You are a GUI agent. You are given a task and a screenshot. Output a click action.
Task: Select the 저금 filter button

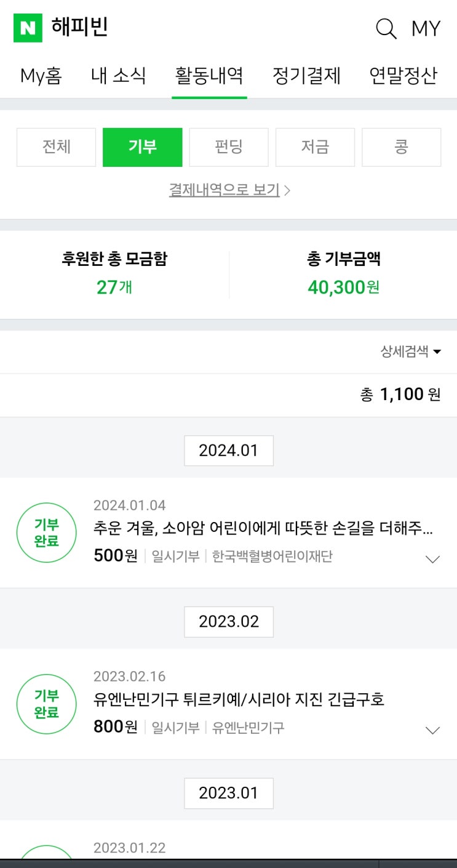[315, 147]
